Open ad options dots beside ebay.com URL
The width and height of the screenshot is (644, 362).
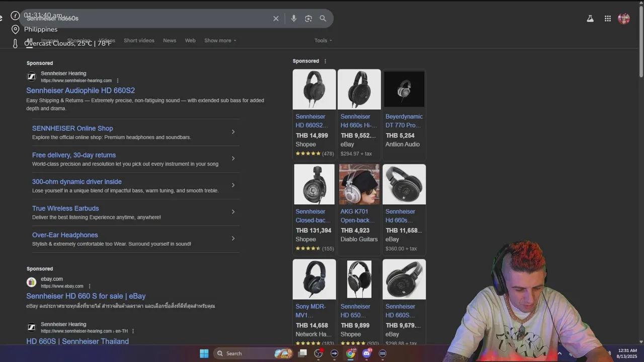pos(90,286)
